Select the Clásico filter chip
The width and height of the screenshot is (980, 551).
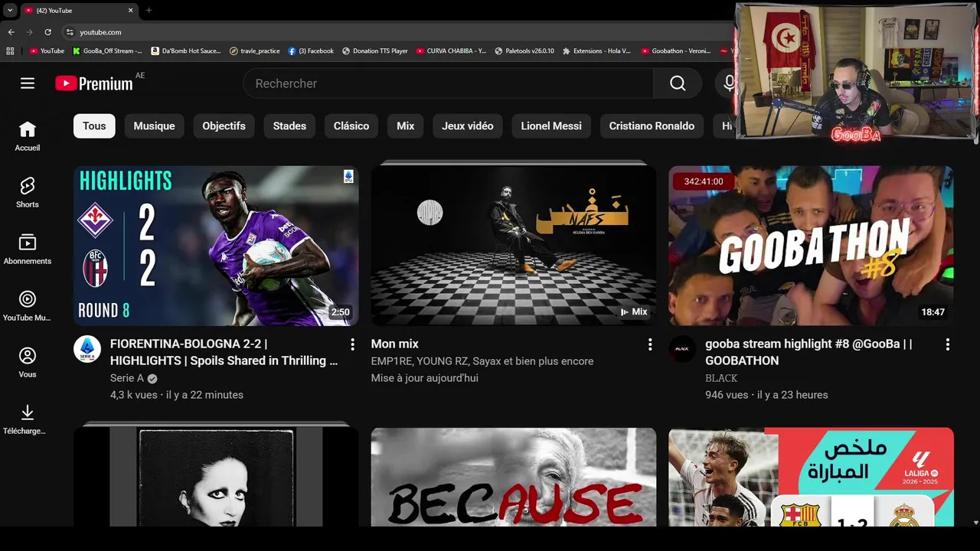point(351,126)
